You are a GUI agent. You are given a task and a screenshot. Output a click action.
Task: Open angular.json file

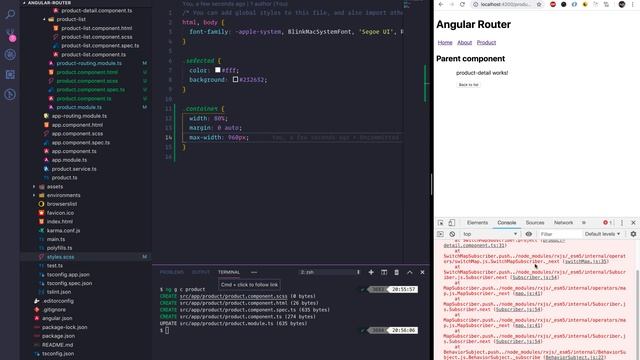coord(57,318)
